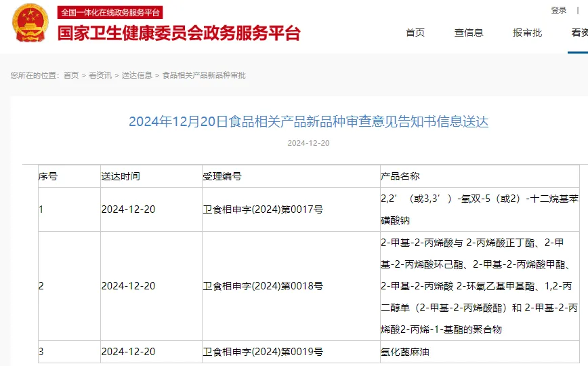
Task: Click the red 全国一体化在线政务服务平台 banner
Action: click(111, 13)
